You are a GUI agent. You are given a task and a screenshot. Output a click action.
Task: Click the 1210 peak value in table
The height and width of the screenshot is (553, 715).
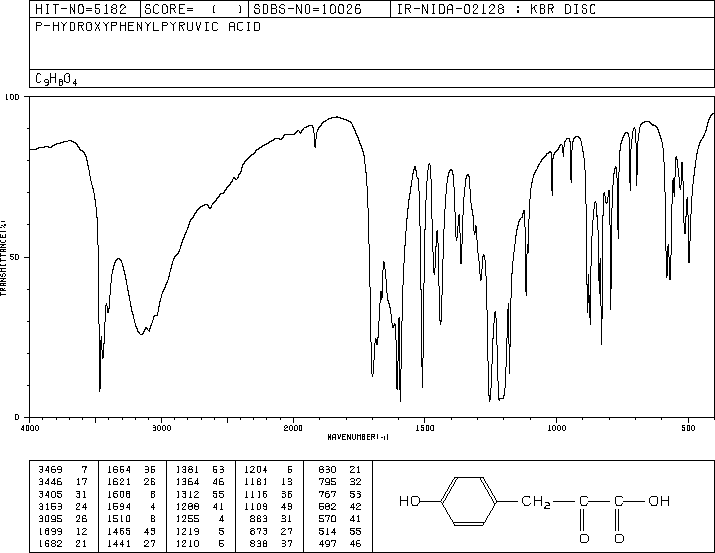coord(187,544)
